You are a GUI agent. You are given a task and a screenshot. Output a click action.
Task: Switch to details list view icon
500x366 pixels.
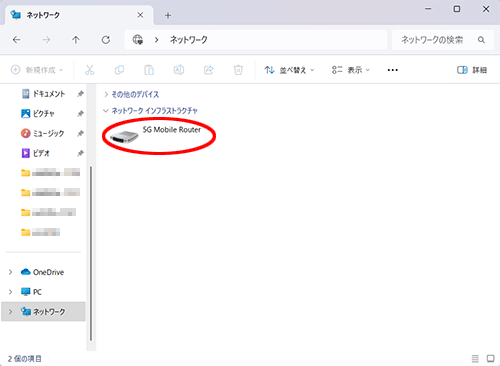pos(475,359)
